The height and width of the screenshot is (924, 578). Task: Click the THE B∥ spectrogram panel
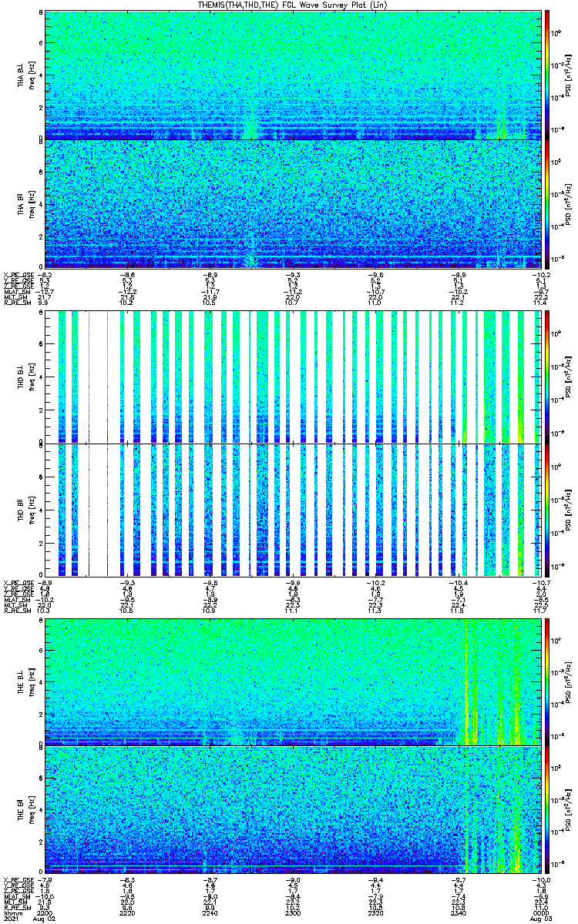[x=292, y=808]
